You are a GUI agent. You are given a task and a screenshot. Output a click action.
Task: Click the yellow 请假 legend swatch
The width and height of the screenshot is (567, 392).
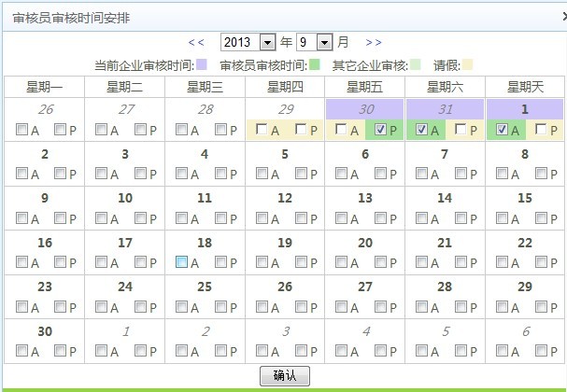point(467,64)
